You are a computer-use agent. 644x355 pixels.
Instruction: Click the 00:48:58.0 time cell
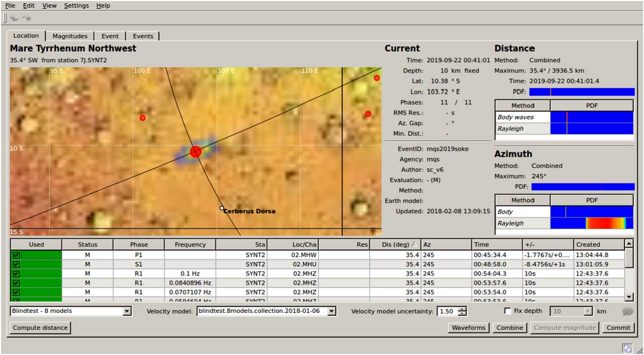pyautogui.click(x=498, y=264)
